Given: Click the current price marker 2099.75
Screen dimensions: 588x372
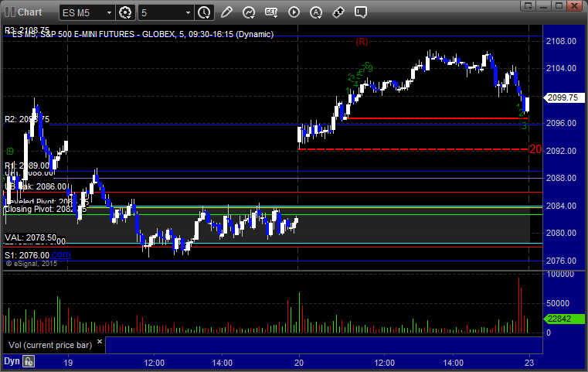Looking at the screenshot, I should point(564,97).
